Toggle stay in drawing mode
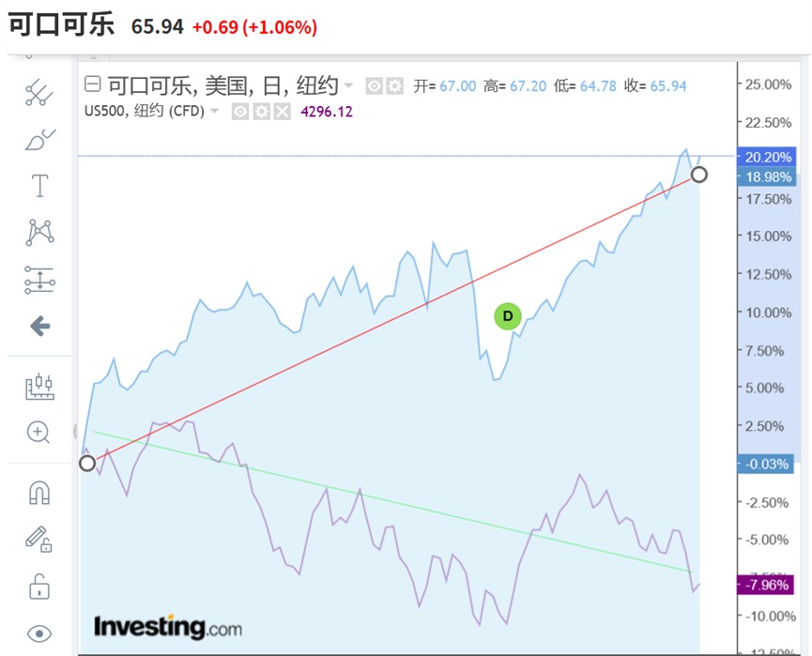 [x=39, y=540]
